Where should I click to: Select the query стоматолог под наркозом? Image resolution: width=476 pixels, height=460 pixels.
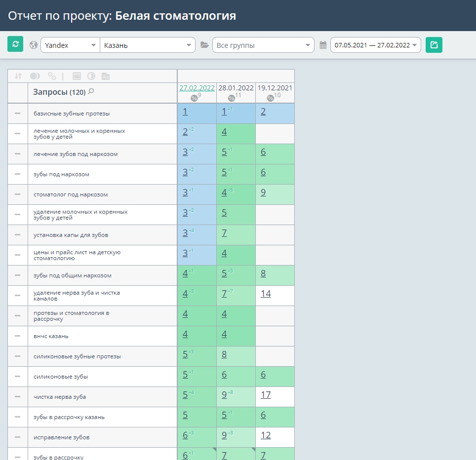coord(71,194)
